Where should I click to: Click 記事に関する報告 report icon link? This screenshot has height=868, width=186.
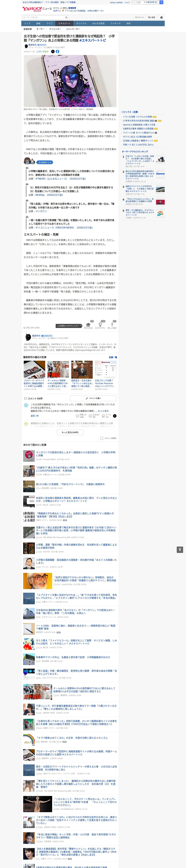32,328
